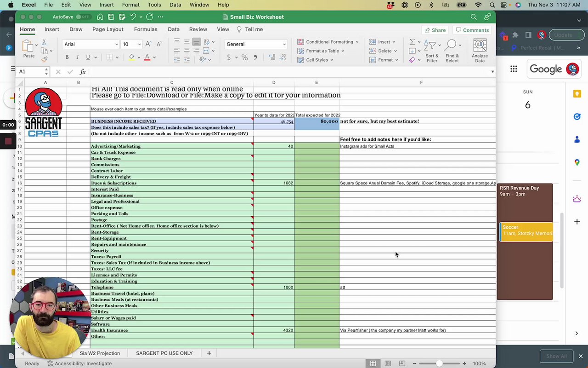
Task: Expand Format as Table menu
Action: click(321, 51)
